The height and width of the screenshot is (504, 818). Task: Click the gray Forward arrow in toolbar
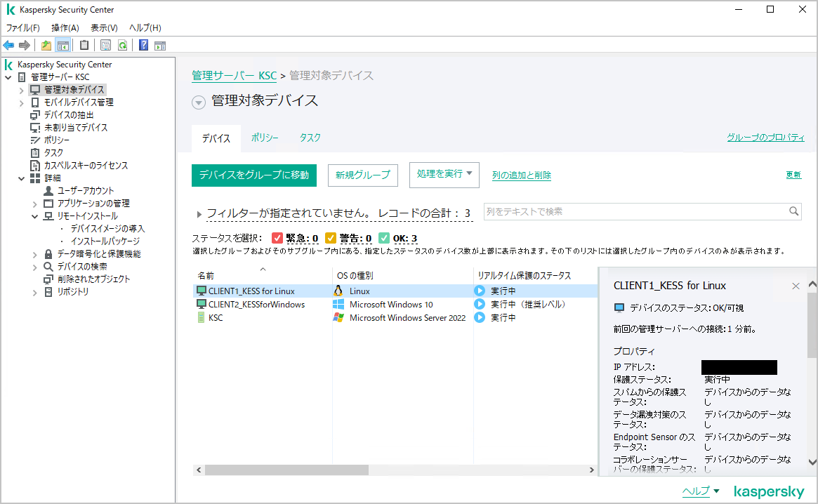tap(24, 46)
